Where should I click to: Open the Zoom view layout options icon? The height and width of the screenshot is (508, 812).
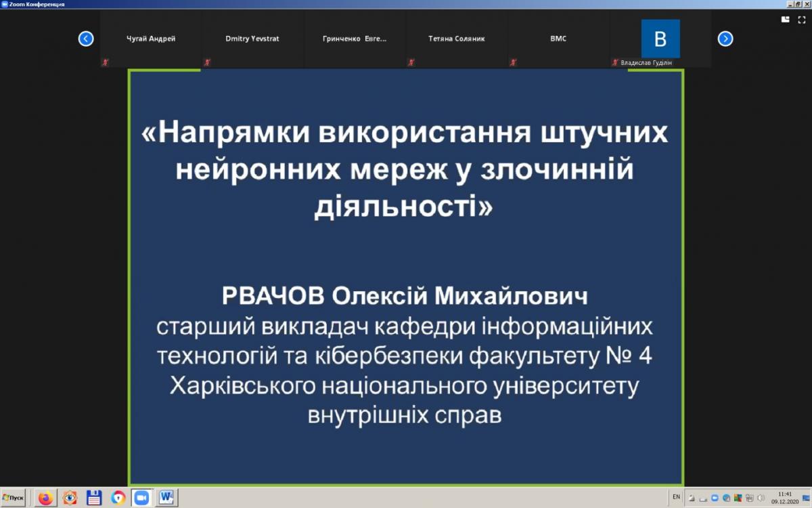[786, 20]
